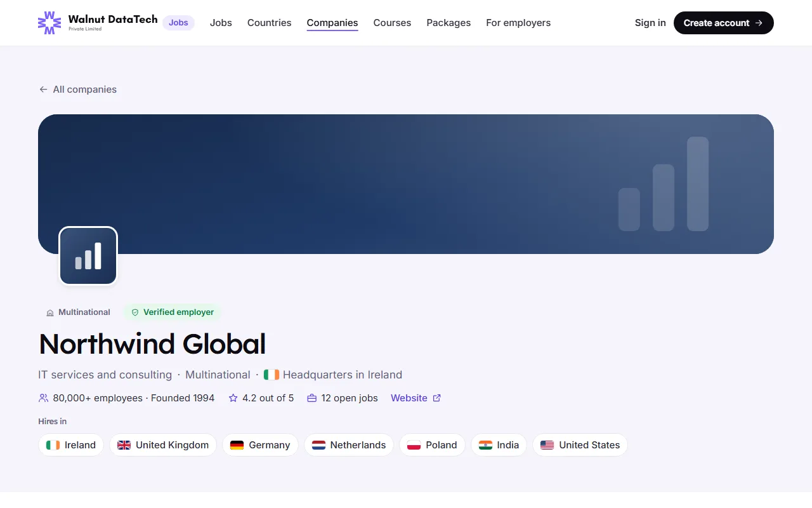This screenshot has height=508, width=812.
Task: Select the India hiring chip
Action: (499, 445)
